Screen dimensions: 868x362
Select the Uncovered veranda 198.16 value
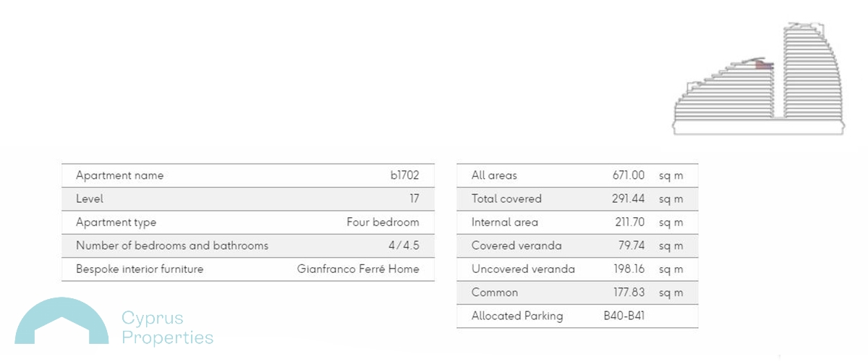(629, 269)
